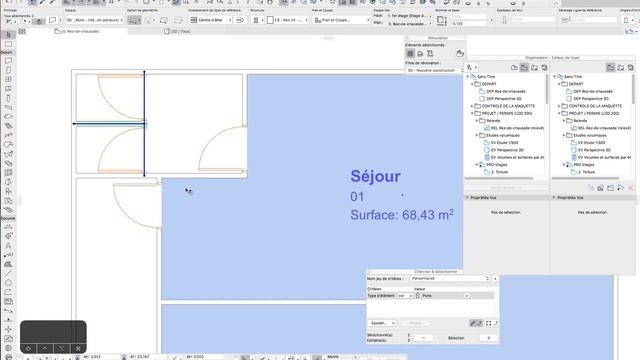Click the Sélection minus button
This screenshot has width=640, height=360.
click(423, 338)
